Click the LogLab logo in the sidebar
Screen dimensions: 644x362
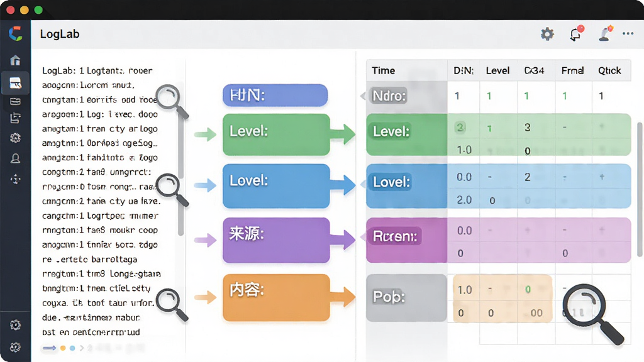tap(16, 33)
